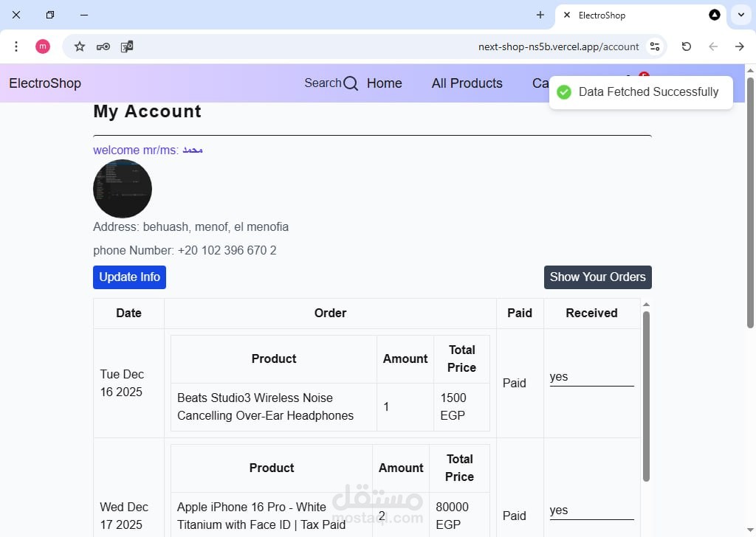
Task: Click the account profile picture
Action: click(x=123, y=189)
